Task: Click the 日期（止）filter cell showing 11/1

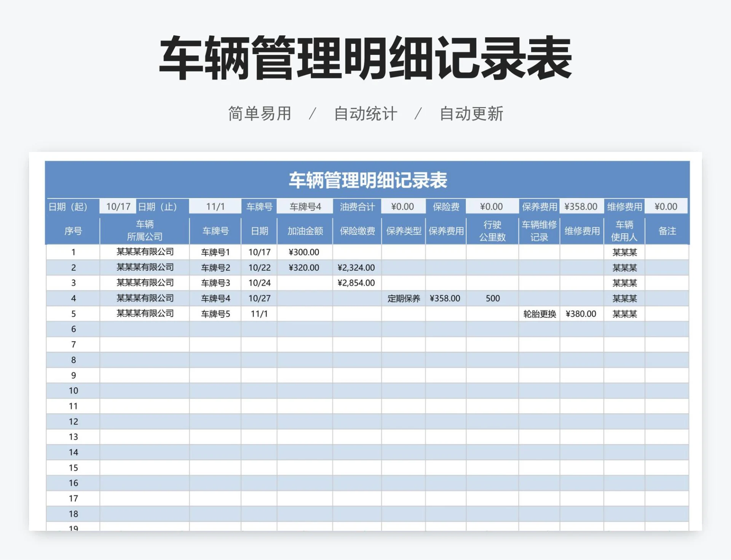Action: (x=214, y=207)
